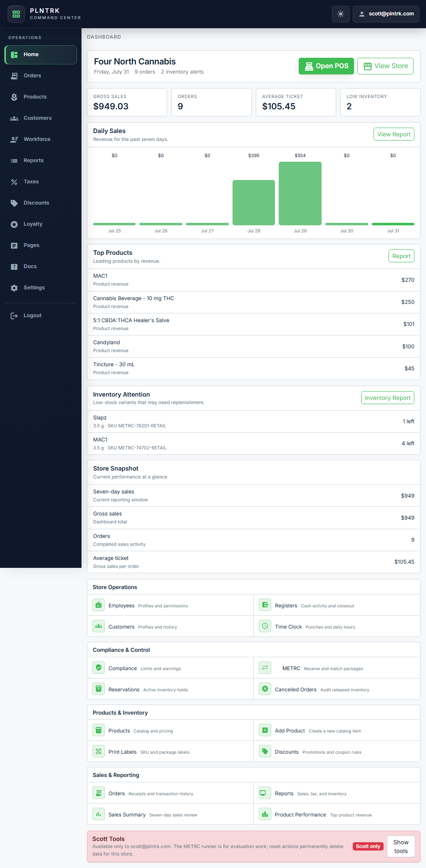Click the Seven-day sales snapshot row

click(x=254, y=496)
